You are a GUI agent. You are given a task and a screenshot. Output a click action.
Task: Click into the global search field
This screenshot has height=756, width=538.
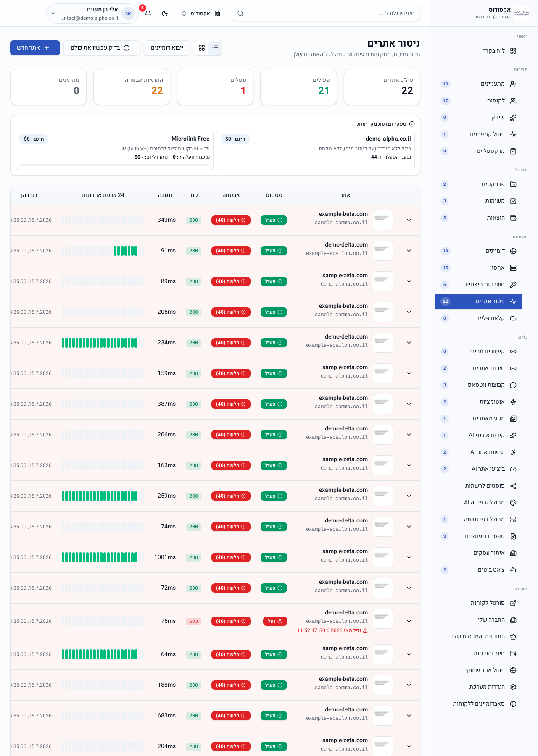(x=326, y=13)
